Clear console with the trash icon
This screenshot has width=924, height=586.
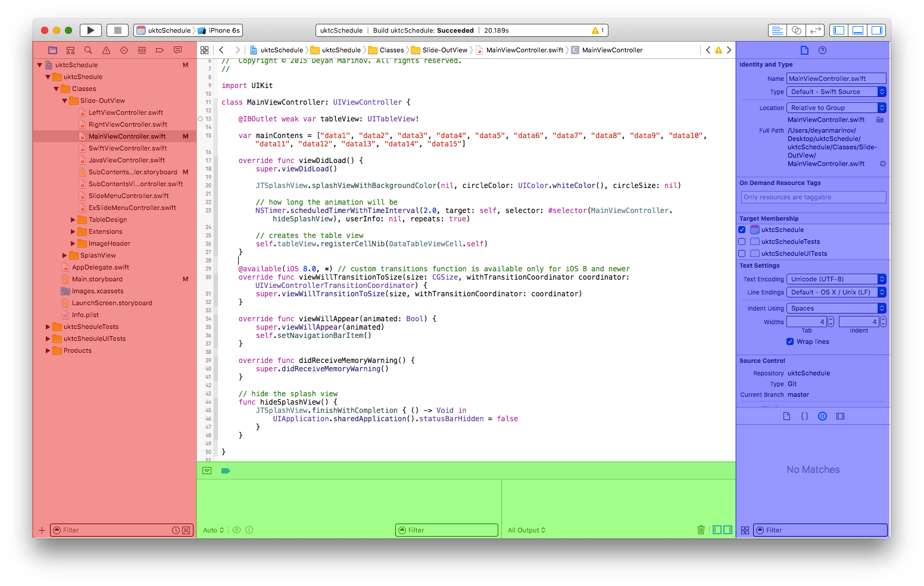click(x=701, y=530)
